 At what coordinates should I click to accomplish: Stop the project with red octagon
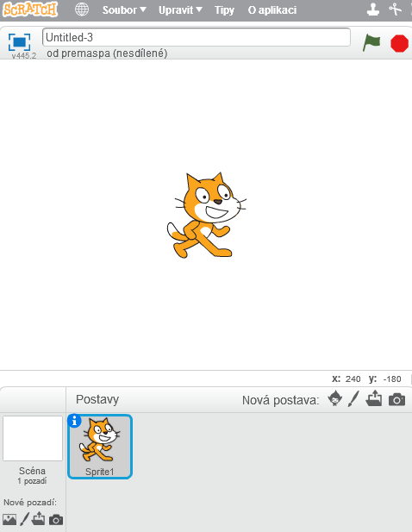[x=399, y=43]
